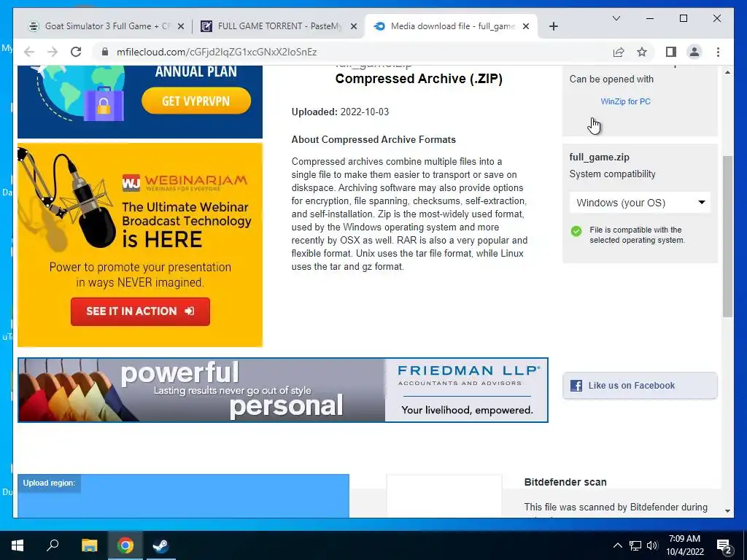
Task: Click SEE IT IN ACTION button
Action: click(x=140, y=311)
